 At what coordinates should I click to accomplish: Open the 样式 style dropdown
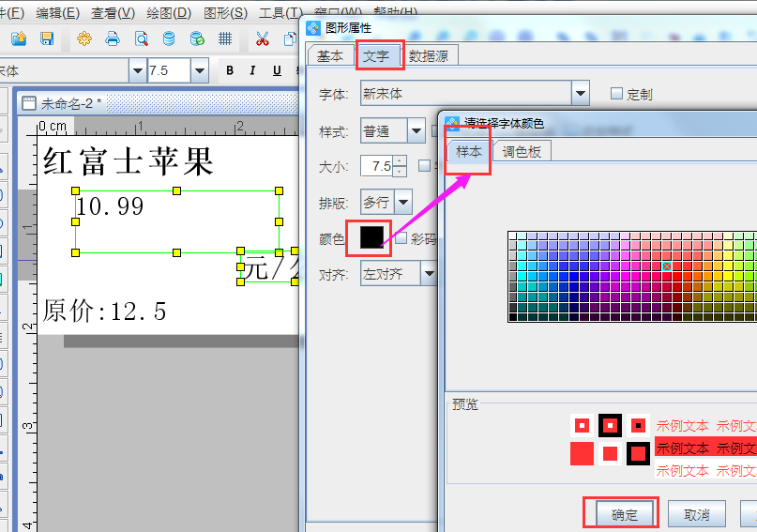tap(416, 130)
